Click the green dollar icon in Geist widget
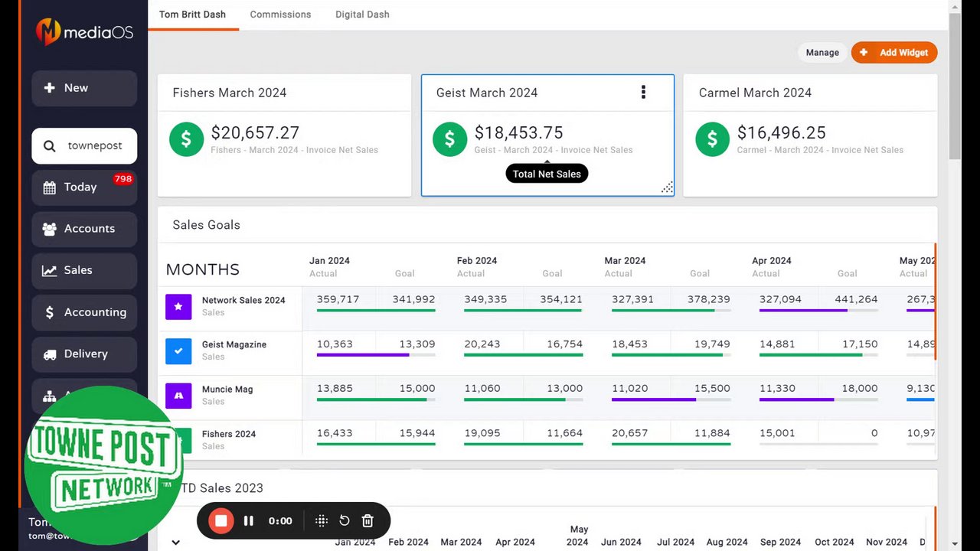 point(449,139)
